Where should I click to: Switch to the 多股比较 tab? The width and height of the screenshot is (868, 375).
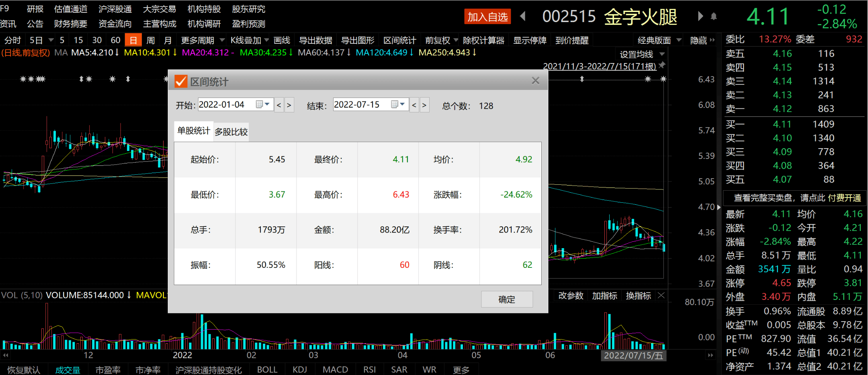[231, 132]
